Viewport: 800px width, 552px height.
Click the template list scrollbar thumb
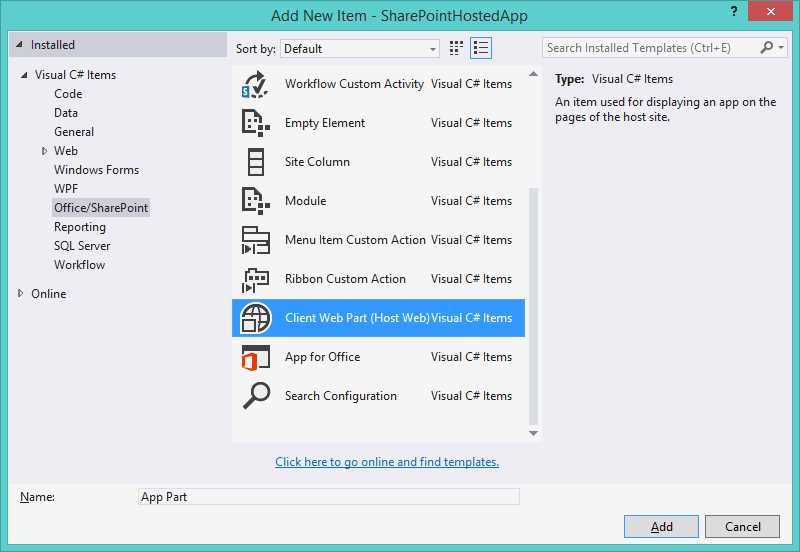(533, 306)
